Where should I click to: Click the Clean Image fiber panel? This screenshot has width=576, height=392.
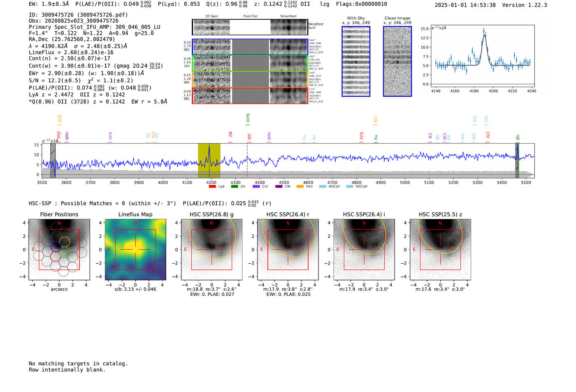(397, 61)
